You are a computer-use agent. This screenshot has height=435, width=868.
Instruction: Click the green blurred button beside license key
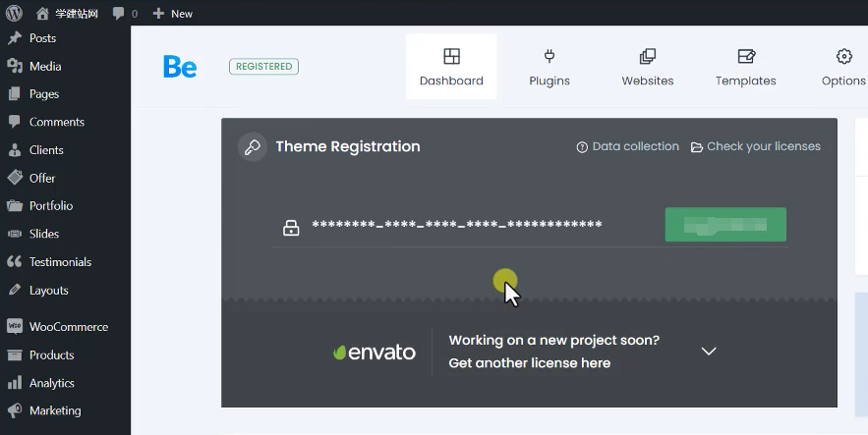pyautogui.click(x=725, y=225)
